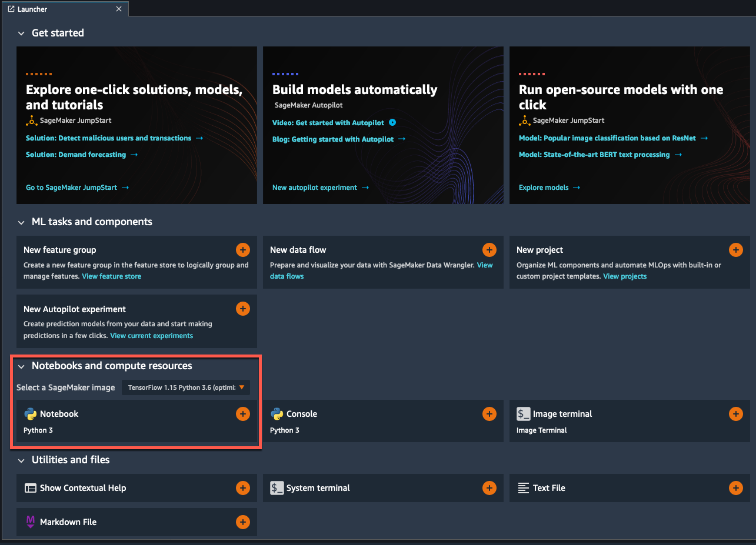Open the View projects link
The height and width of the screenshot is (545, 756).
coord(625,276)
